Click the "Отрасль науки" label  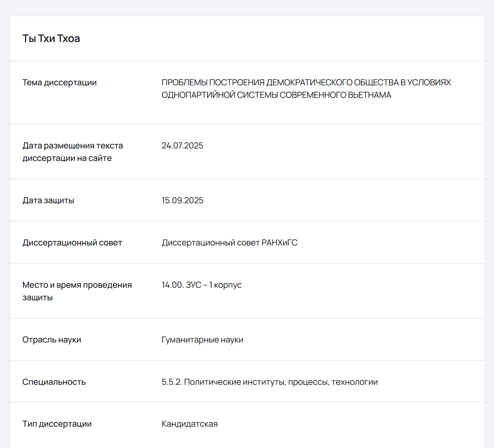pos(52,340)
